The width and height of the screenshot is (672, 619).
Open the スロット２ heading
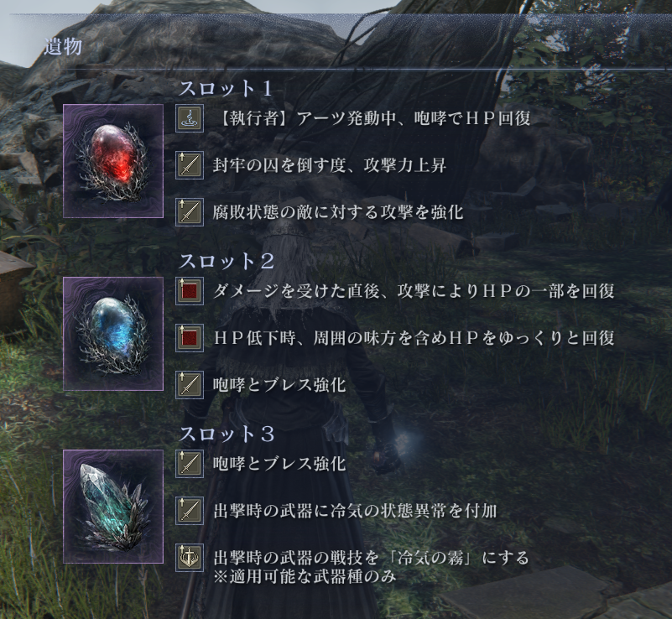(226, 262)
